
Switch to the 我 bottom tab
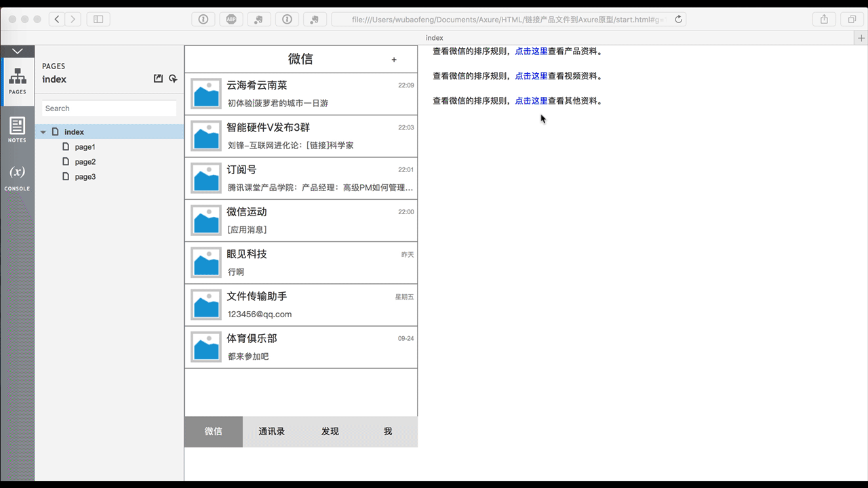(388, 432)
